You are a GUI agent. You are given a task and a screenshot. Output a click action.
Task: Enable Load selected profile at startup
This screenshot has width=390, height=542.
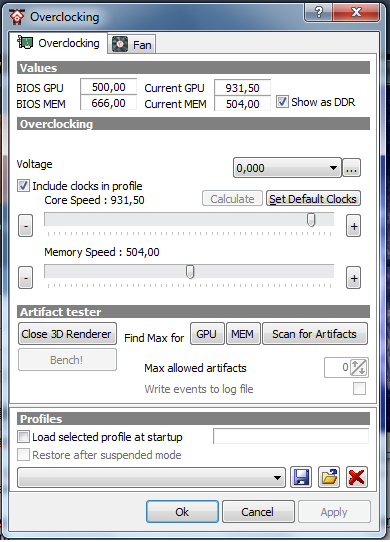23,437
